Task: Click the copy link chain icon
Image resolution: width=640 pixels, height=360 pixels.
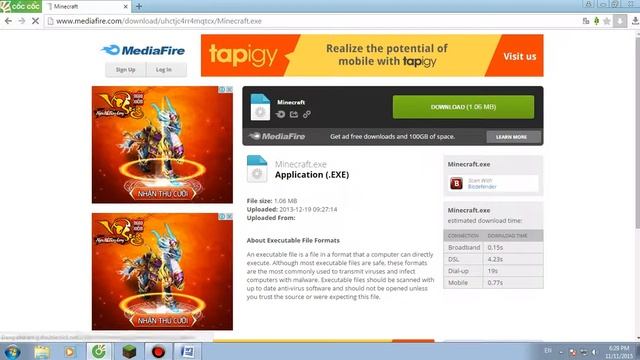Action: [x=307, y=114]
